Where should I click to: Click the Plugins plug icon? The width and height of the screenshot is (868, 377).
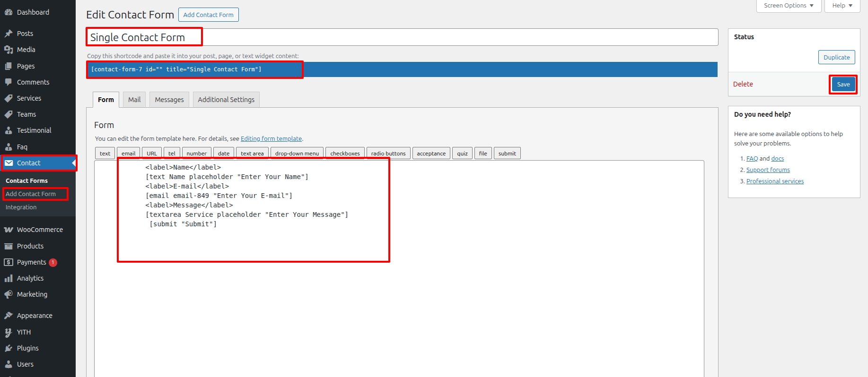[9, 348]
